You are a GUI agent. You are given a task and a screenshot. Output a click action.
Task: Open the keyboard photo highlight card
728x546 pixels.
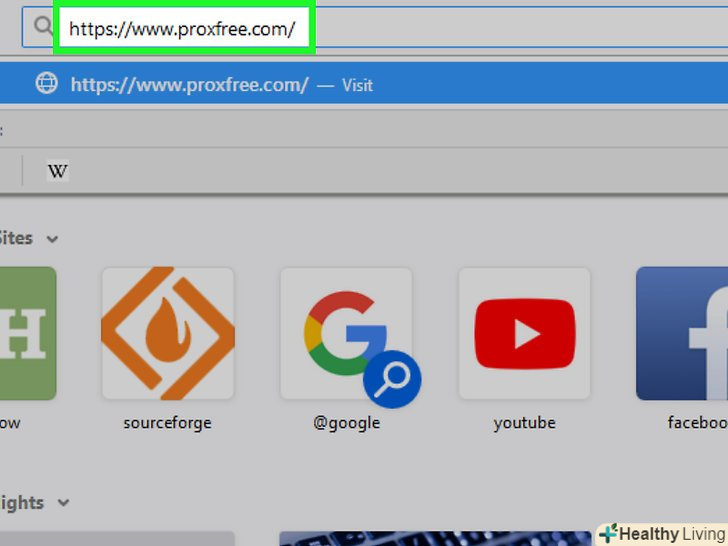tap(435, 539)
